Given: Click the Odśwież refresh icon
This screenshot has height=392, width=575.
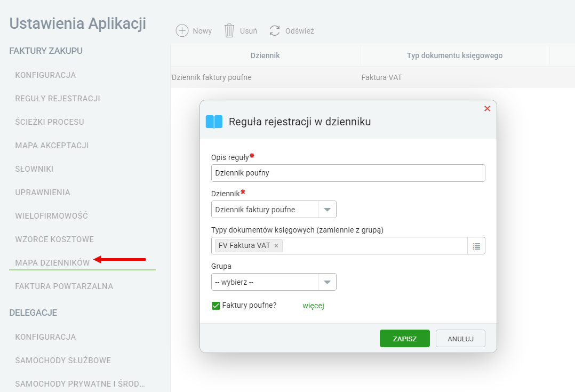Looking at the screenshot, I should tap(275, 31).
